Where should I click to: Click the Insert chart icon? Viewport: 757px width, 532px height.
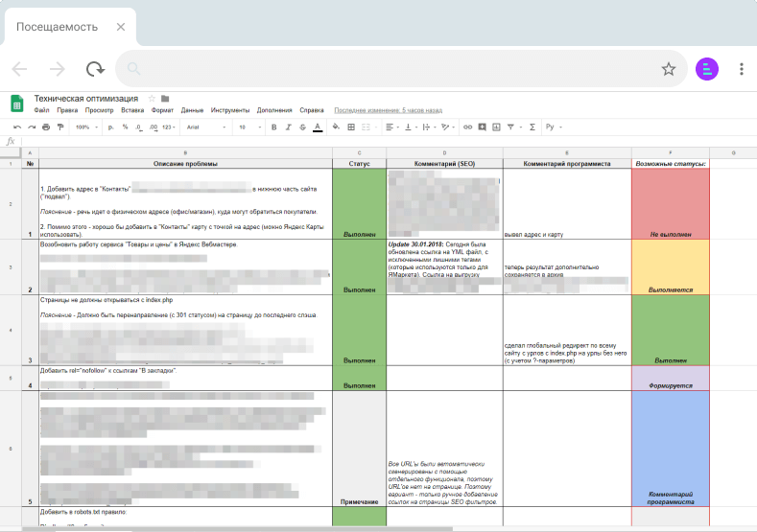coord(496,127)
